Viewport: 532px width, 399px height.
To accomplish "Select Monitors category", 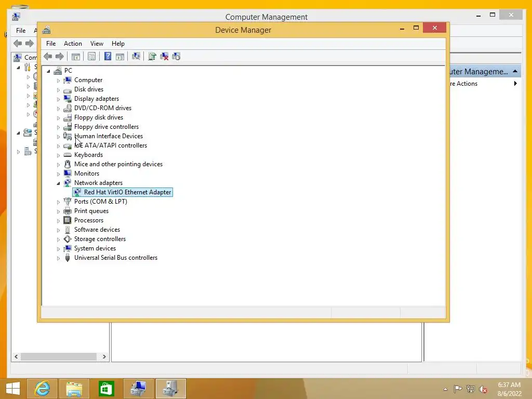I will (x=87, y=174).
